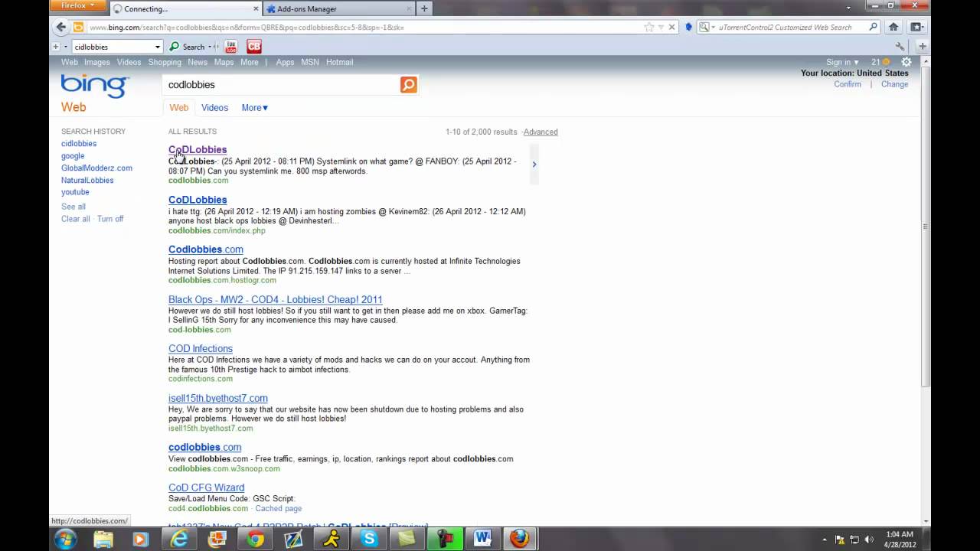The width and height of the screenshot is (980, 551).
Task: Click the volume speaker tray icon
Action: coord(871,540)
